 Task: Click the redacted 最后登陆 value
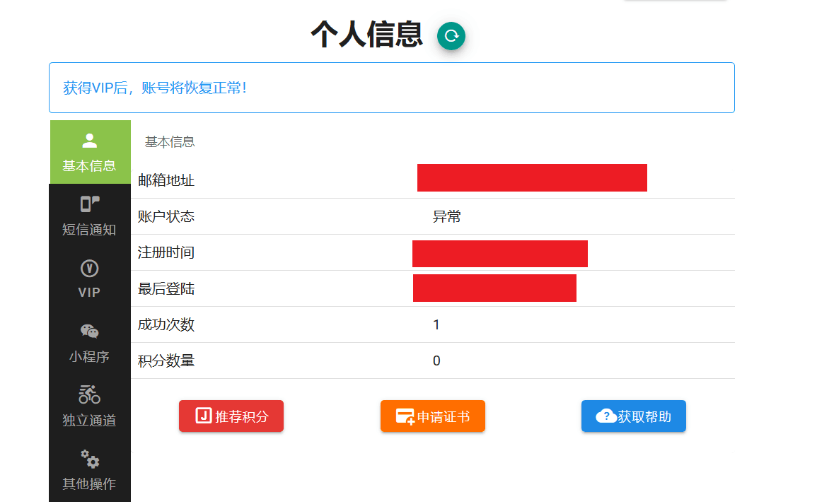tap(494, 288)
